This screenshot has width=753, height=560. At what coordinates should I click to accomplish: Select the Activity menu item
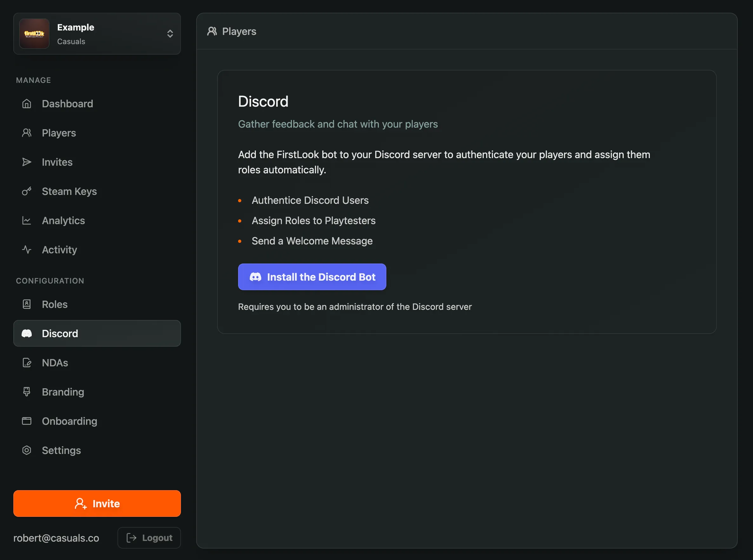coord(97,250)
